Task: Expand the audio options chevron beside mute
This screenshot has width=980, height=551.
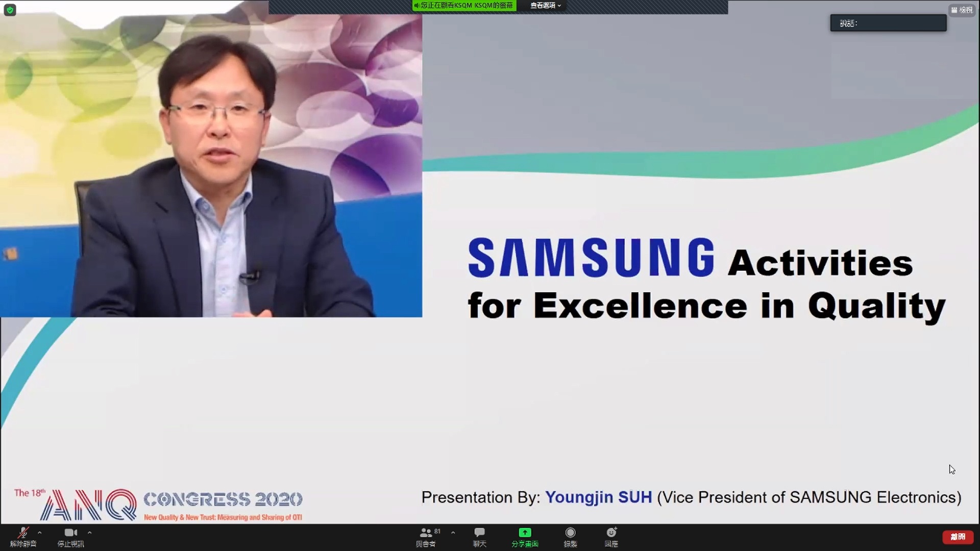Action: 39,532
